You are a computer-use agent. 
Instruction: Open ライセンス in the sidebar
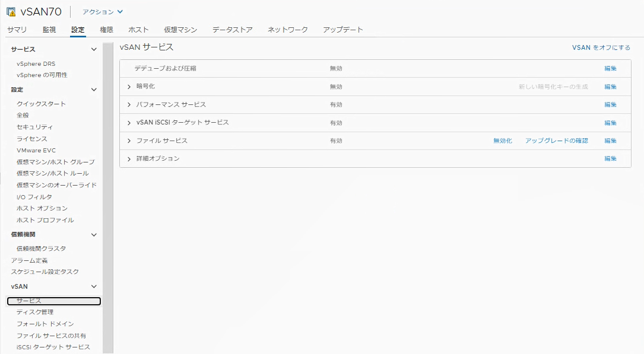(31, 139)
